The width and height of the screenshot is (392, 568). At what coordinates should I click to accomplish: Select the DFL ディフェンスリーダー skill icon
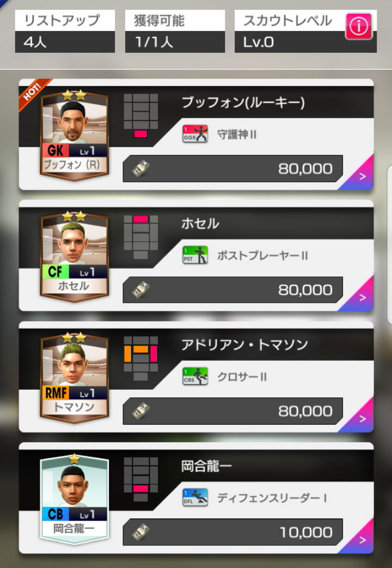195,497
